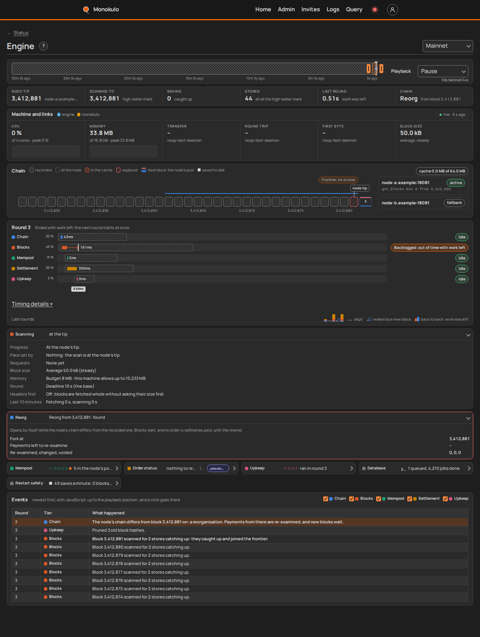Viewport: 480px width, 637px height.
Task: Collapse the Reorg panel chevron
Action: pyautogui.click(x=468, y=418)
